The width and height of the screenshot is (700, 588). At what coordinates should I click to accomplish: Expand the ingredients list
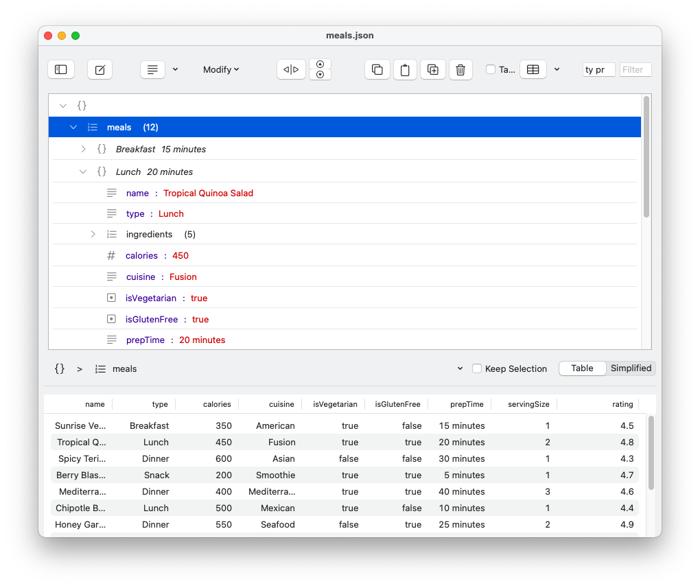pos(93,234)
